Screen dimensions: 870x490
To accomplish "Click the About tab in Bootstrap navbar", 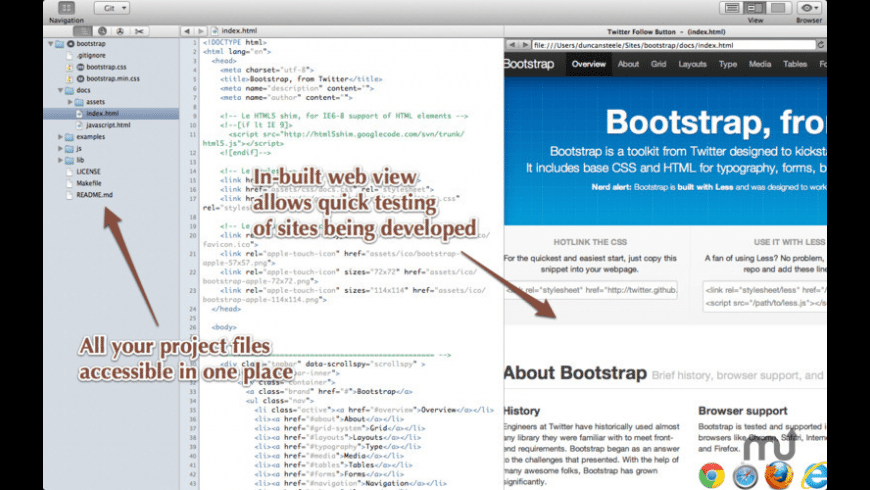I will [x=628, y=64].
